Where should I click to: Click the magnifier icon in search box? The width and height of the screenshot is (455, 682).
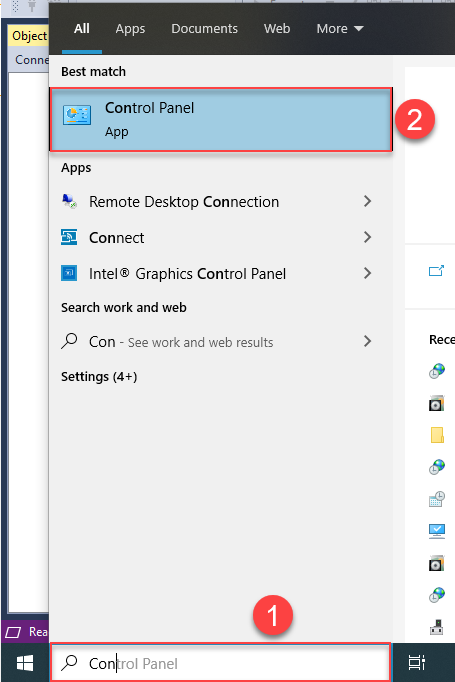(x=70, y=663)
